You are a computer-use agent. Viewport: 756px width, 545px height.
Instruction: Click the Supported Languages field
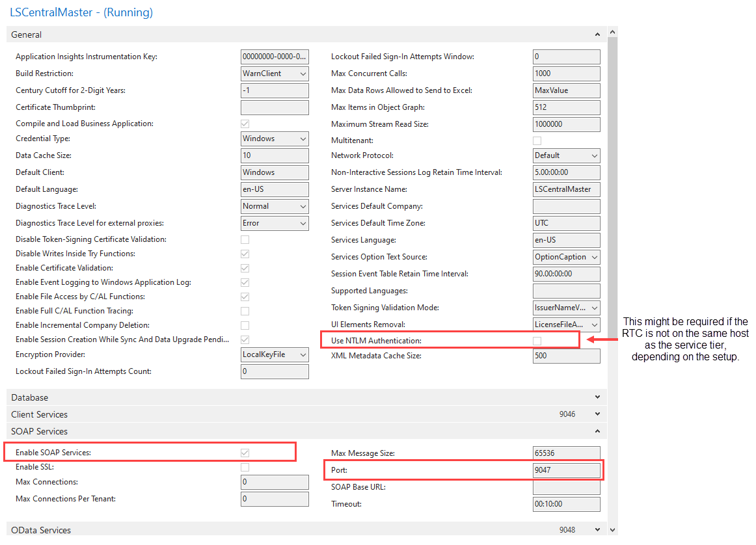coord(567,291)
